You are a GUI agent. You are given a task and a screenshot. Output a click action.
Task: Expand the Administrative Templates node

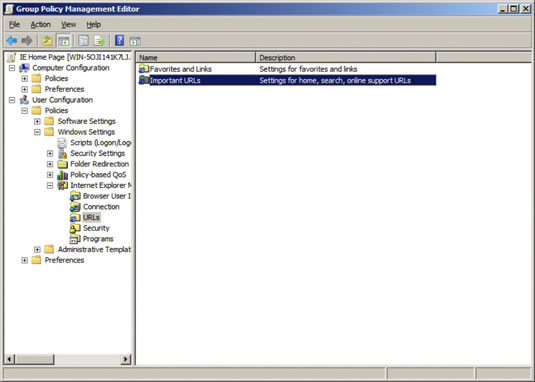[37, 250]
